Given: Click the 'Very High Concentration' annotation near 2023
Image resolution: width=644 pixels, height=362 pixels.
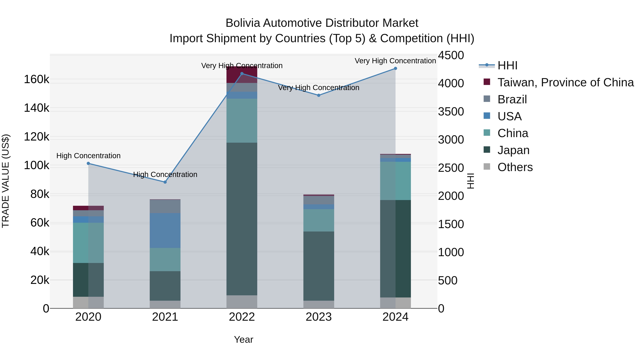Looking at the screenshot, I should (318, 88).
